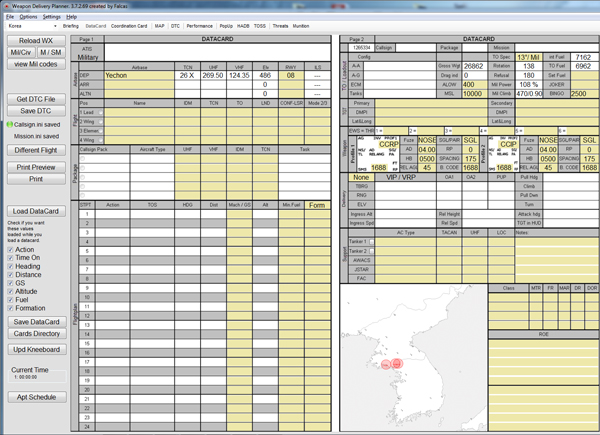Click the CCIP mode in Profile 2

[x=508, y=144]
